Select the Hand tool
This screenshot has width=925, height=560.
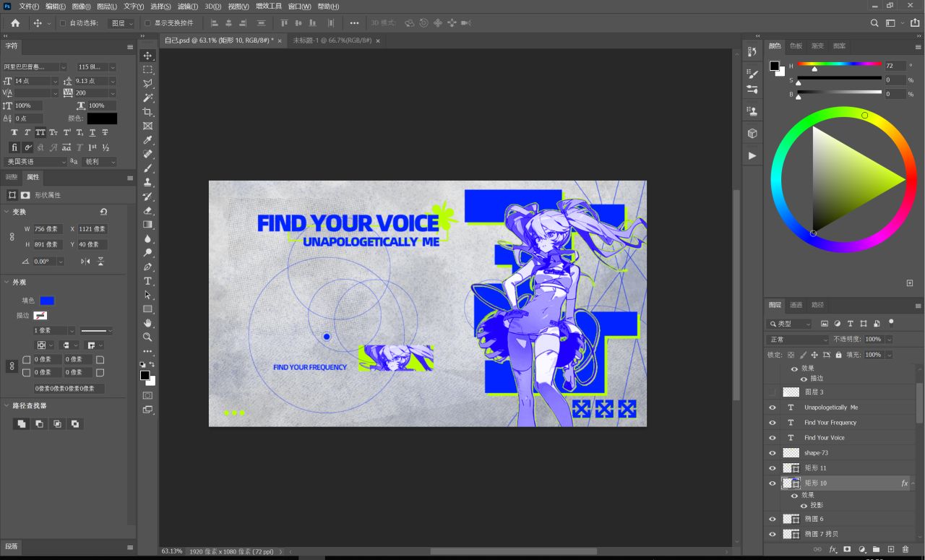point(147,323)
